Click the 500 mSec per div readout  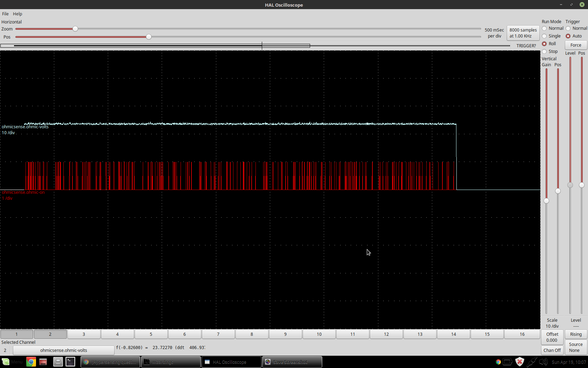point(494,33)
